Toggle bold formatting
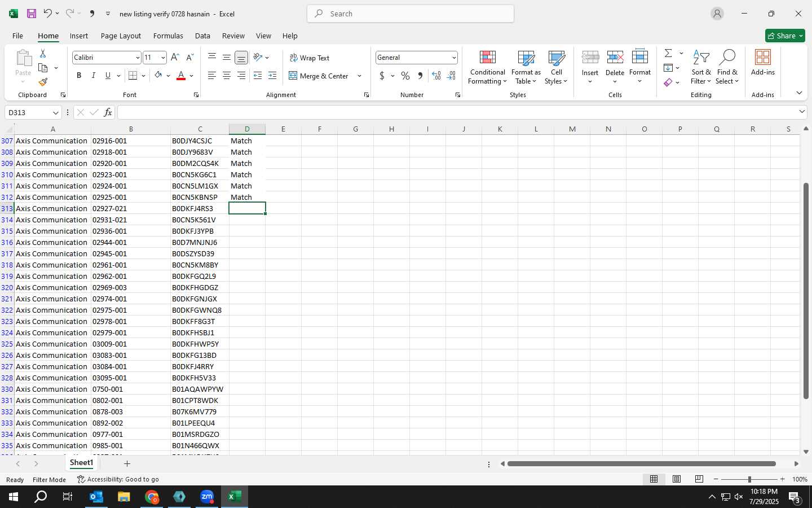Screen dimensions: 812x508 (x=79, y=76)
